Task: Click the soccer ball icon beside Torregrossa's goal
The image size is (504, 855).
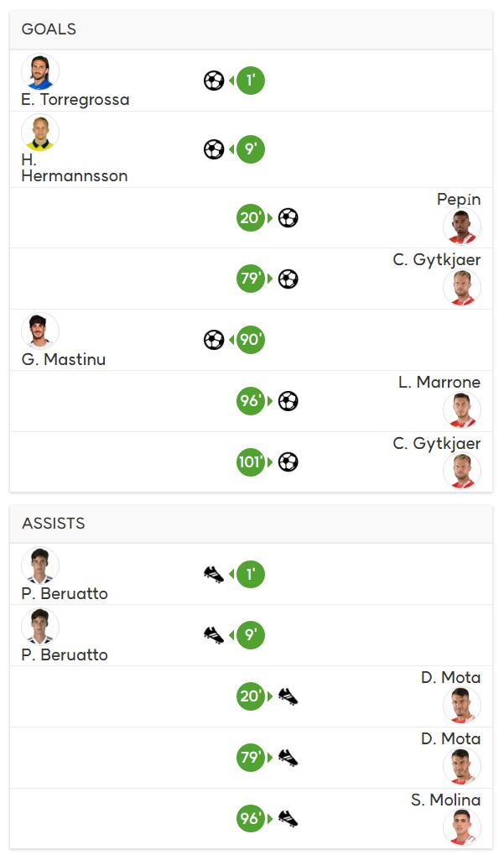Action: (x=214, y=81)
